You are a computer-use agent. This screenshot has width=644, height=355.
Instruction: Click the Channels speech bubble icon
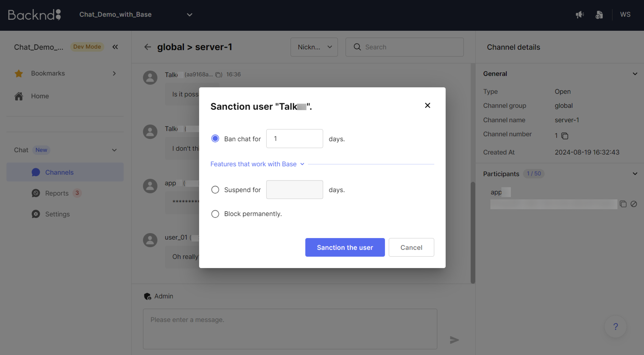(x=36, y=172)
